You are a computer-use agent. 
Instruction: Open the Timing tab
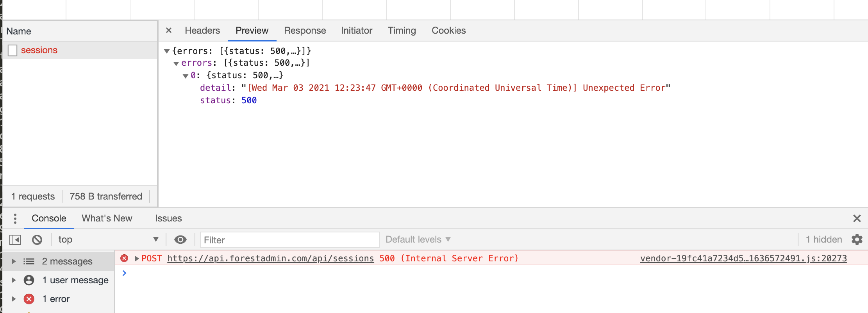[x=402, y=31]
